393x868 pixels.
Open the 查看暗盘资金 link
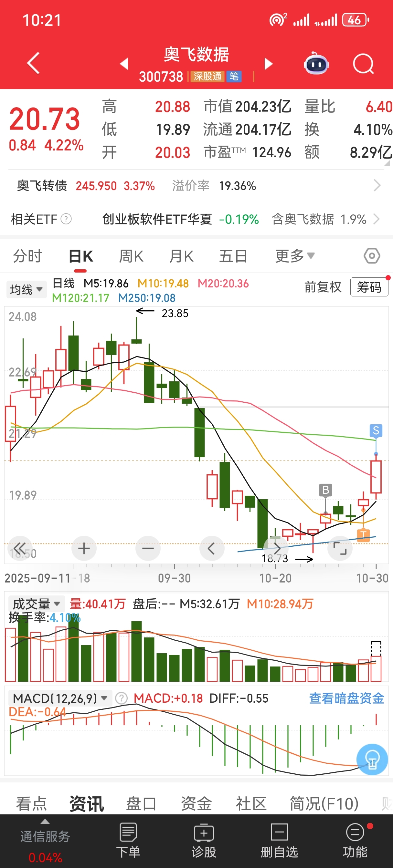[x=346, y=698]
